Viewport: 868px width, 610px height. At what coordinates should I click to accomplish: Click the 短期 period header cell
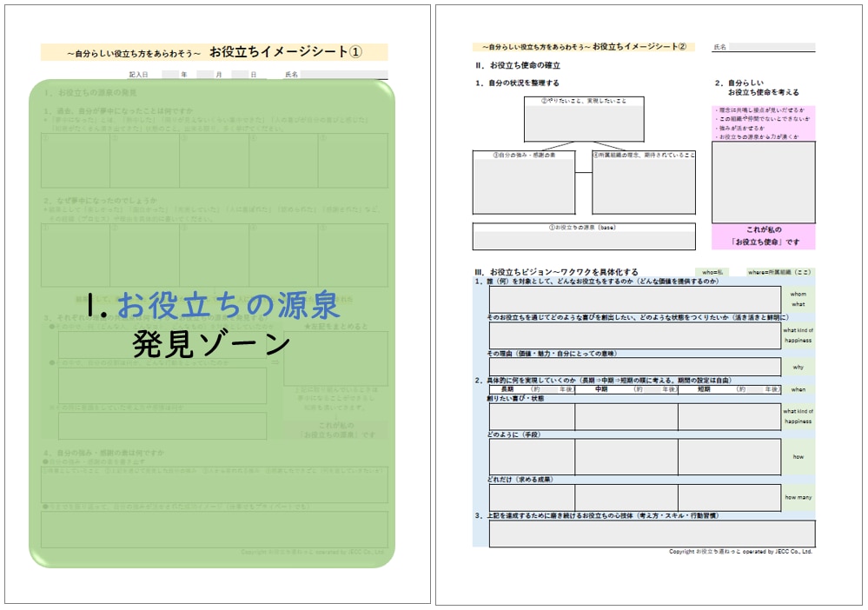(730, 389)
